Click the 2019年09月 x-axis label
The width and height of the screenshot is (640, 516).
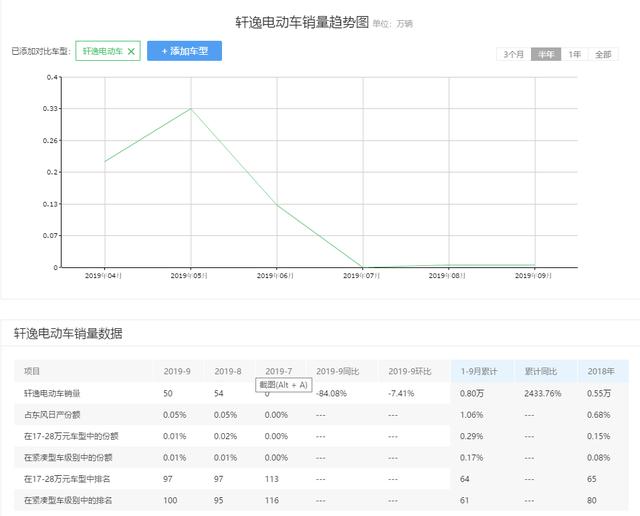(533, 276)
